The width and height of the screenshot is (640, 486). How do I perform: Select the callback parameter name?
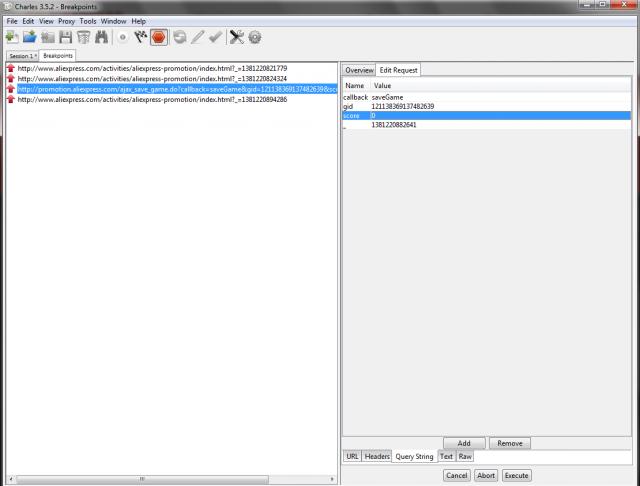pos(356,97)
